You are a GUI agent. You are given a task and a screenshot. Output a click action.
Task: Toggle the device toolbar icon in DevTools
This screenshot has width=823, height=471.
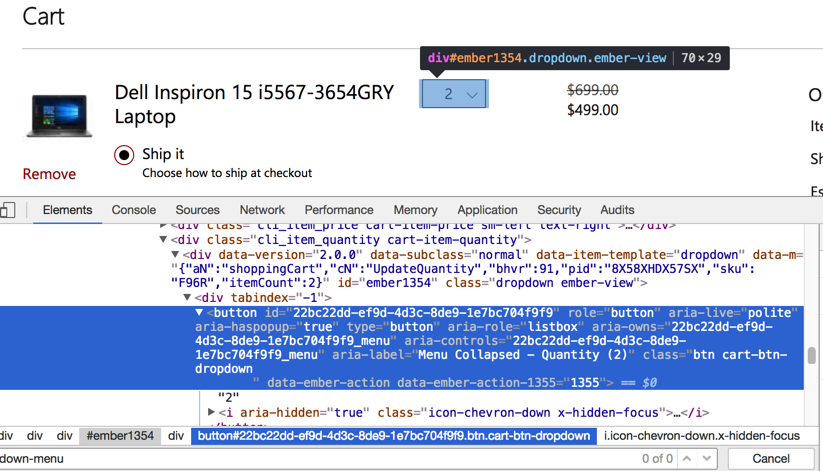click(7, 210)
